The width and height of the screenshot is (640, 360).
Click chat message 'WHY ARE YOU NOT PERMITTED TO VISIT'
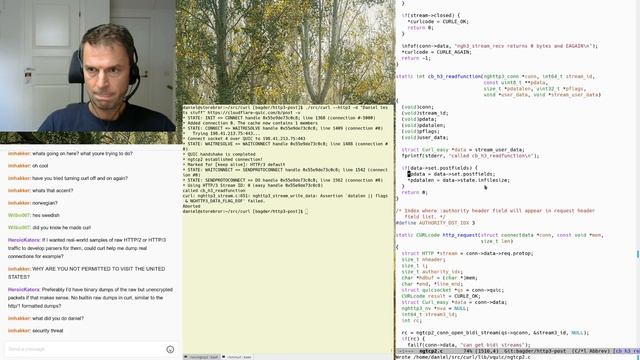[87, 273]
